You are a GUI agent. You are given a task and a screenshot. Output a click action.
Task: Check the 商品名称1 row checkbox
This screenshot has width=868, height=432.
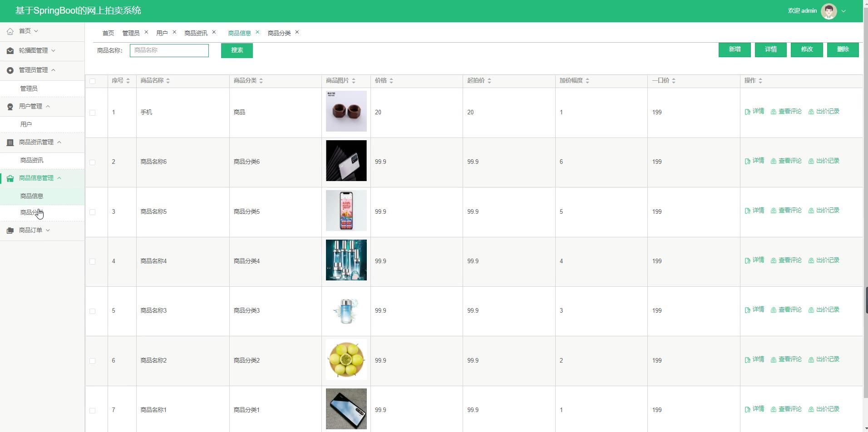pos(93,411)
